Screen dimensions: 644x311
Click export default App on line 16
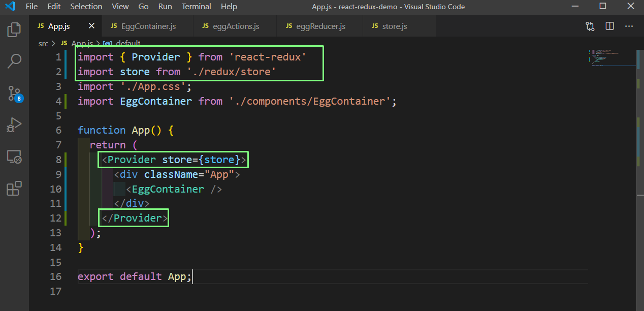pyautogui.click(x=135, y=276)
